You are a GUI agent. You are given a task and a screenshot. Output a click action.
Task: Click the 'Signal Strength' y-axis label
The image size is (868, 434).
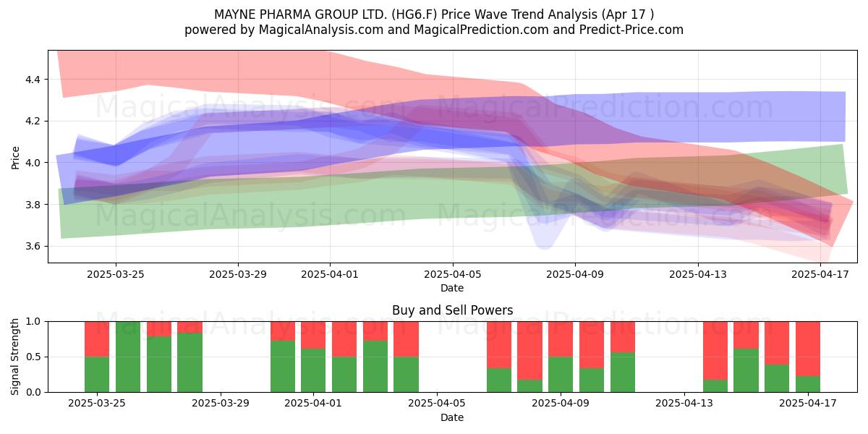click(16, 357)
